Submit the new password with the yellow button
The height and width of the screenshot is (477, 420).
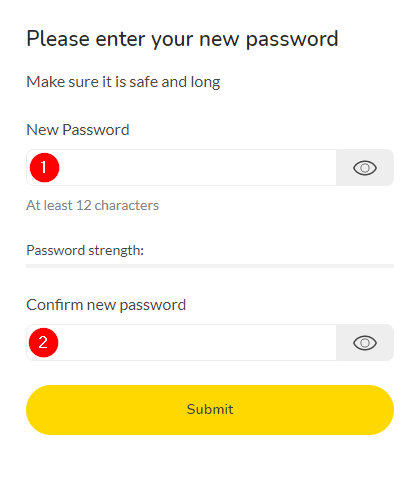(210, 410)
